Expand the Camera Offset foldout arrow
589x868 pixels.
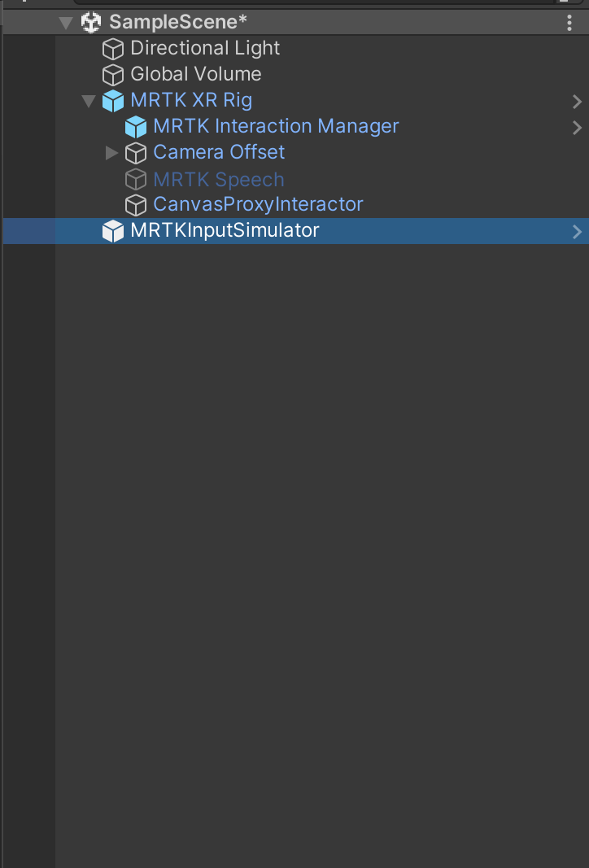(x=112, y=153)
